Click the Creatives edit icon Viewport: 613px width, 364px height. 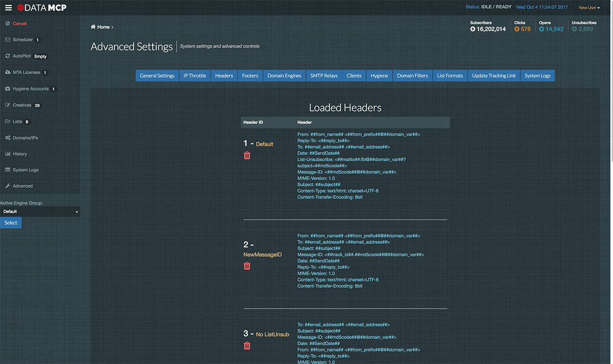[8, 105]
